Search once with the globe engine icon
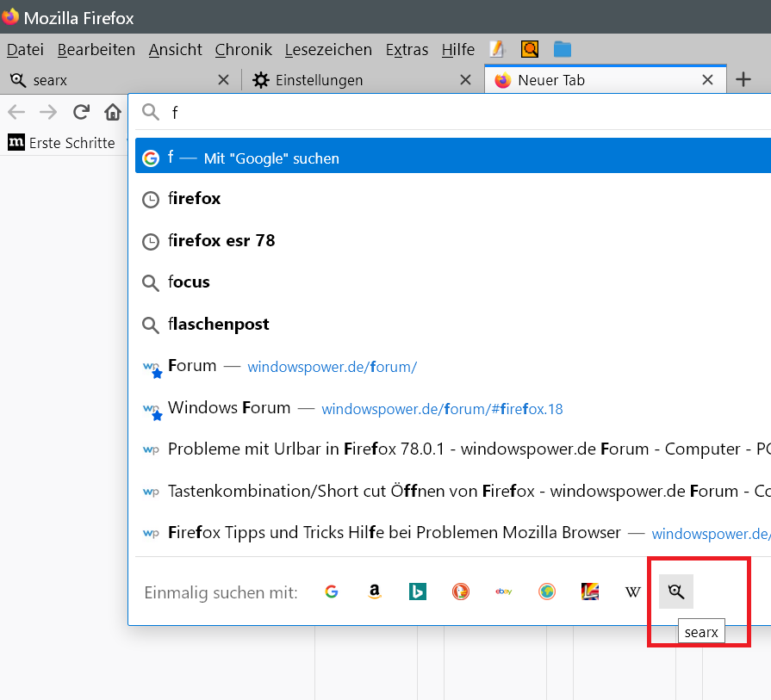771x700 pixels. [547, 592]
